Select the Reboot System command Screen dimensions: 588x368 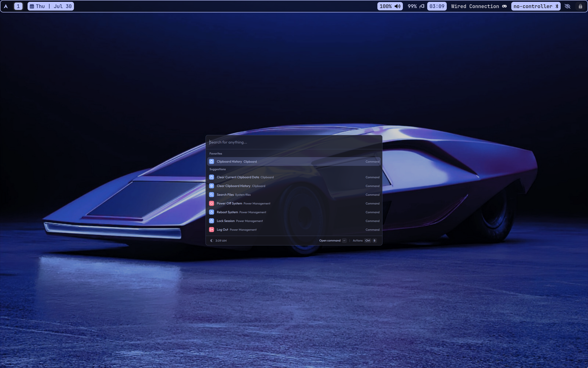pyautogui.click(x=294, y=212)
